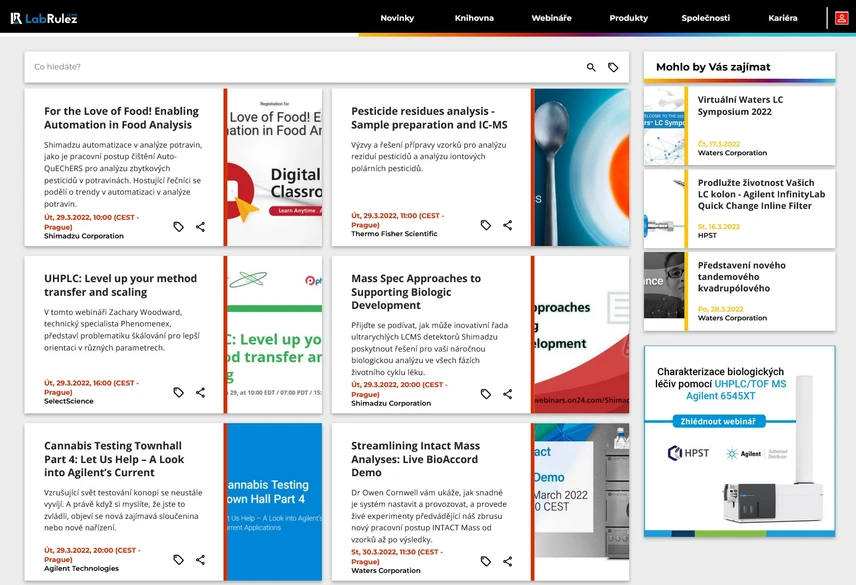Click the date 'St, 30.3.2022, 11:30' text

[x=397, y=557]
